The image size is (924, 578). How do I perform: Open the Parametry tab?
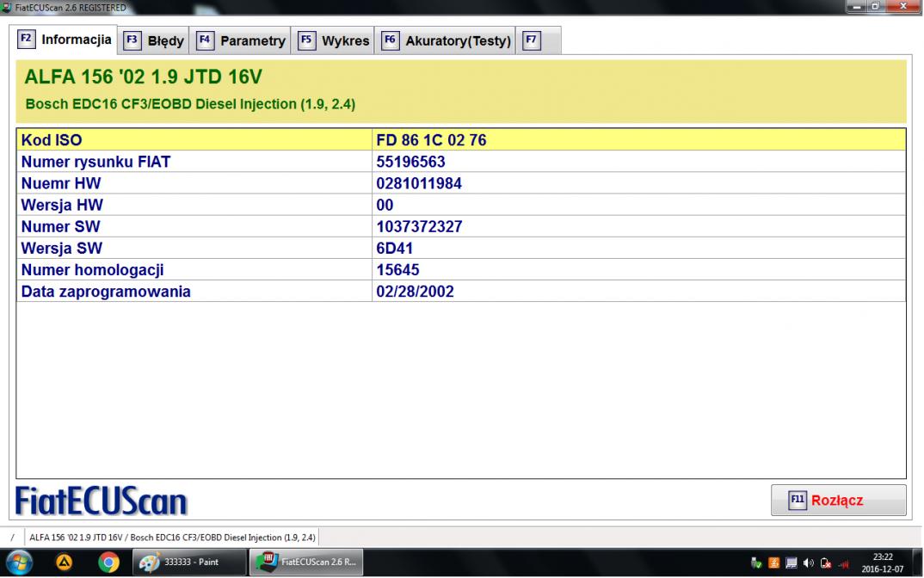point(240,40)
